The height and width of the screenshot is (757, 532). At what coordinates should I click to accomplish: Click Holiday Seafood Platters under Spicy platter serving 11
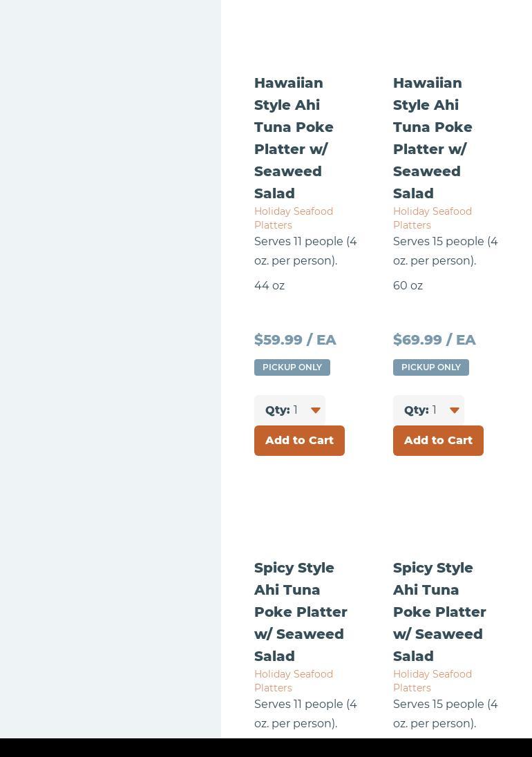click(294, 681)
